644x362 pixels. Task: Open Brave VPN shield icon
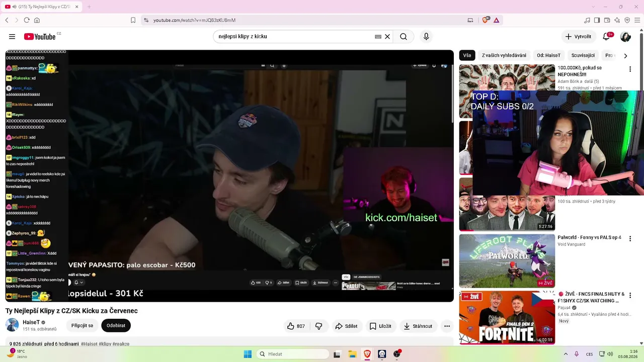[627, 20]
